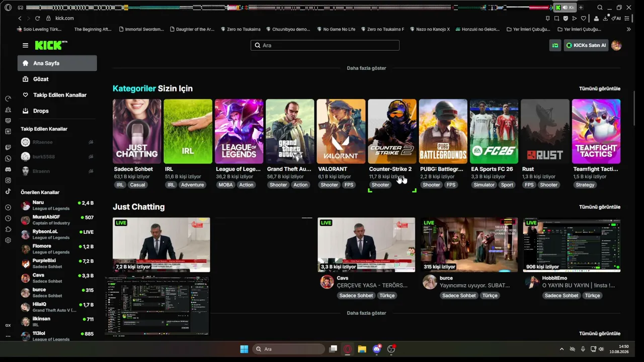
Task: Go to Ana Sayfa in sidebar
Action: (57, 63)
